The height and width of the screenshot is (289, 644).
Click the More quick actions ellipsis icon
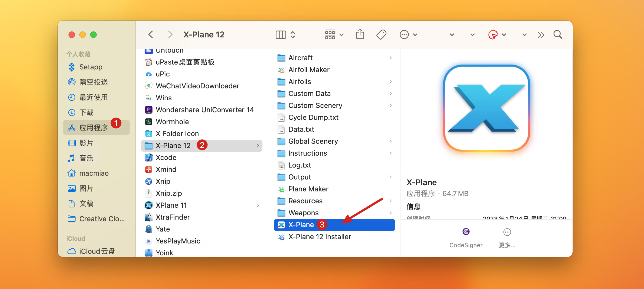[507, 232]
